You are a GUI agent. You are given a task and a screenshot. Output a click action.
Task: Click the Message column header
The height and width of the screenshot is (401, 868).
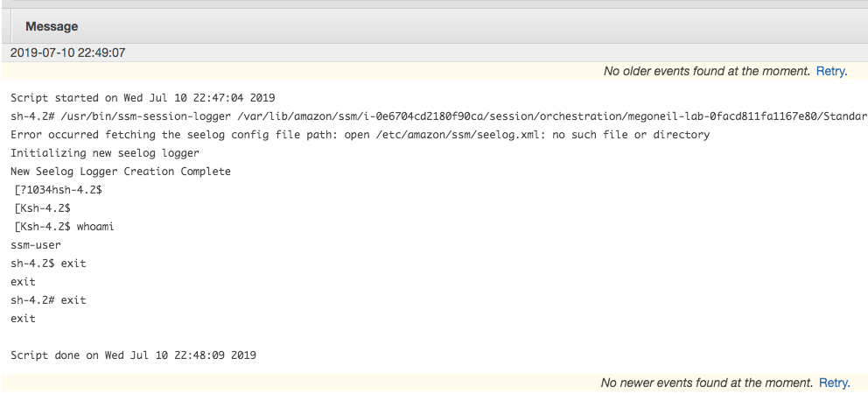(x=52, y=26)
